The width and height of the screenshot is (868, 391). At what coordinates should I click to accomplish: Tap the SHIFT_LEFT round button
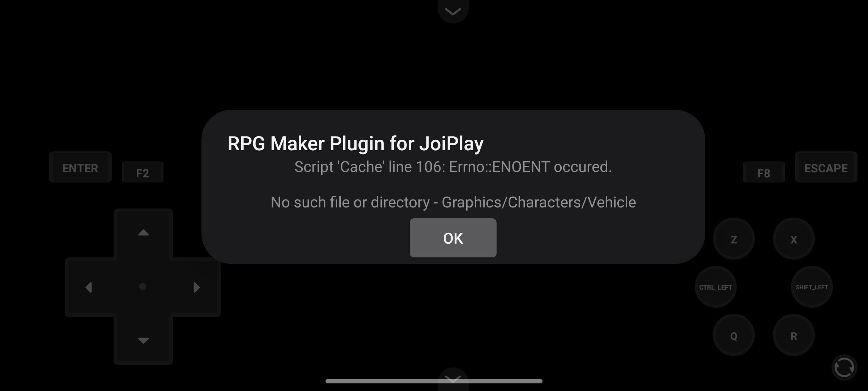(812, 287)
